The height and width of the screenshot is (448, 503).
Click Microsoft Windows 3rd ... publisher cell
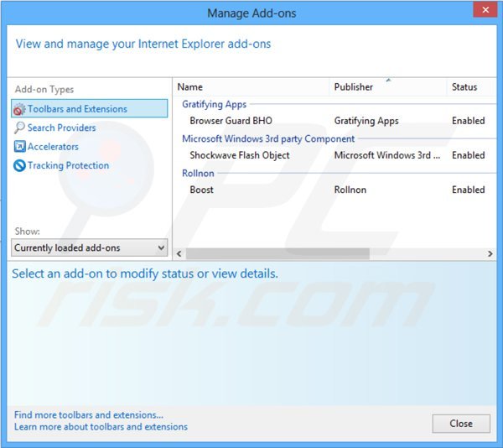[x=387, y=156]
